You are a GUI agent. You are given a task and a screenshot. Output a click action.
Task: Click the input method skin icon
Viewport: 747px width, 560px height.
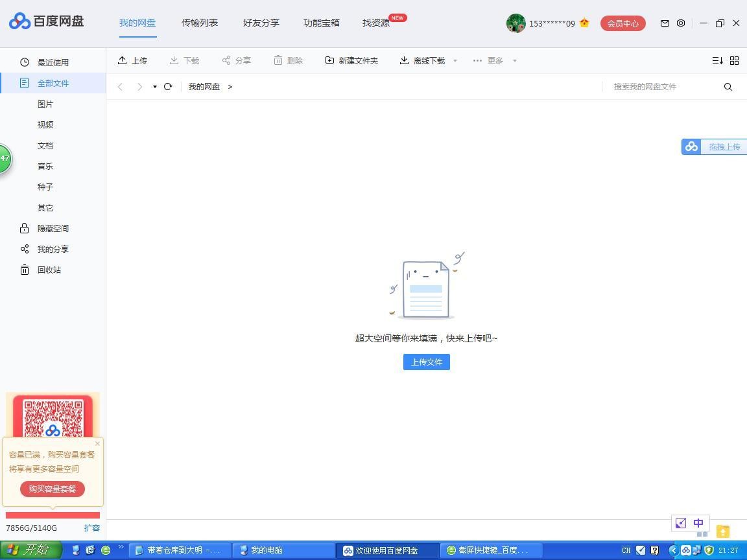pyautogui.click(x=681, y=523)
